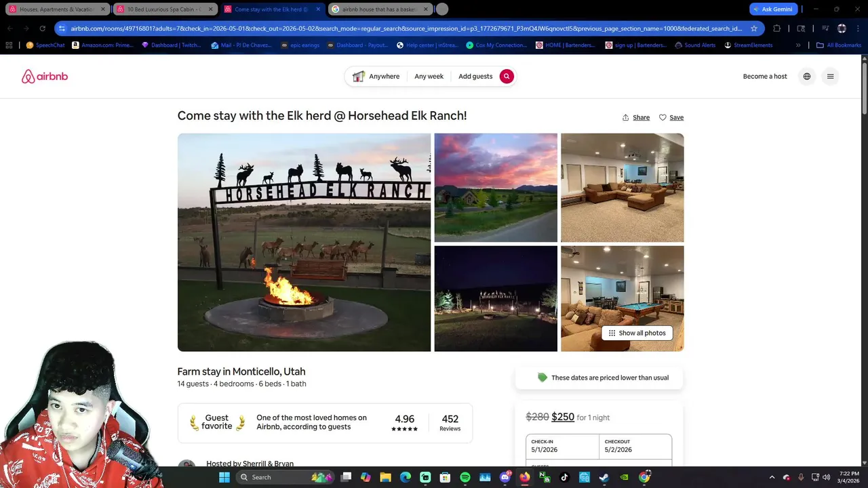Select the Checkout date 5/2/2026 field
Viewport: 868px width, 488px height.
tap(635, 446)
